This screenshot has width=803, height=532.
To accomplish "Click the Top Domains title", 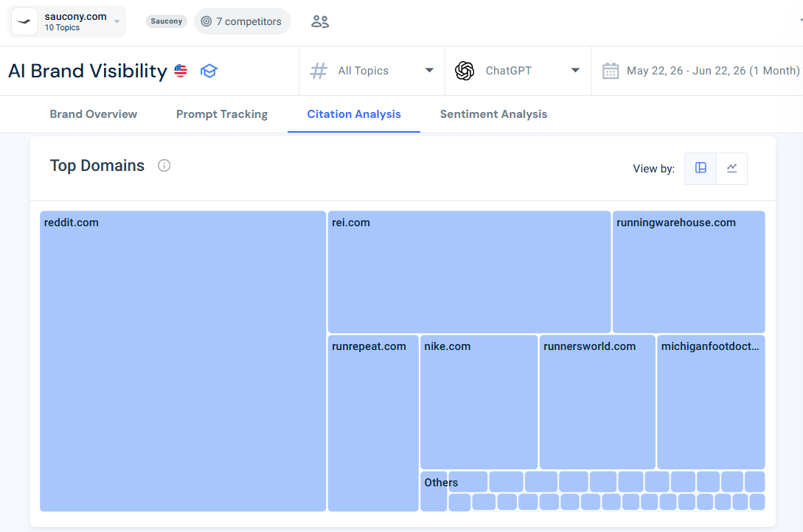I will click(x=97, y=166).
